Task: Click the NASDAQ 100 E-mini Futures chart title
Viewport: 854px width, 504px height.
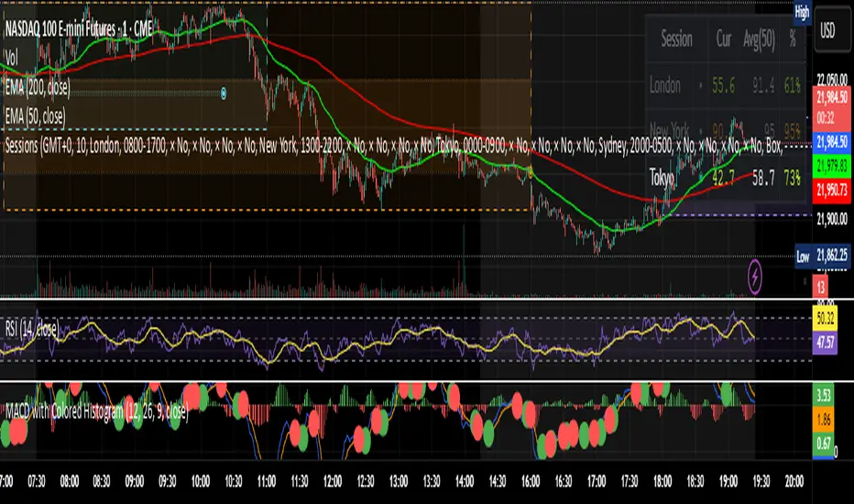Action: coord(79,29)
